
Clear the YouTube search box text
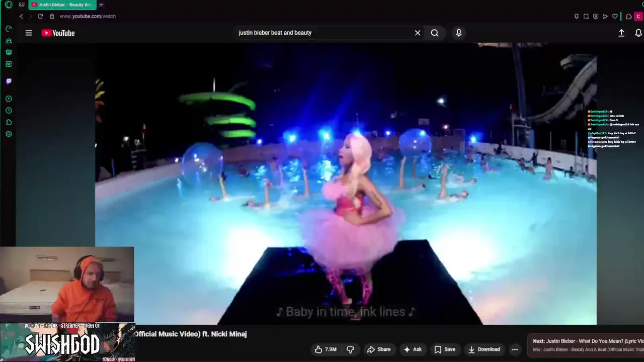point(418,33)
